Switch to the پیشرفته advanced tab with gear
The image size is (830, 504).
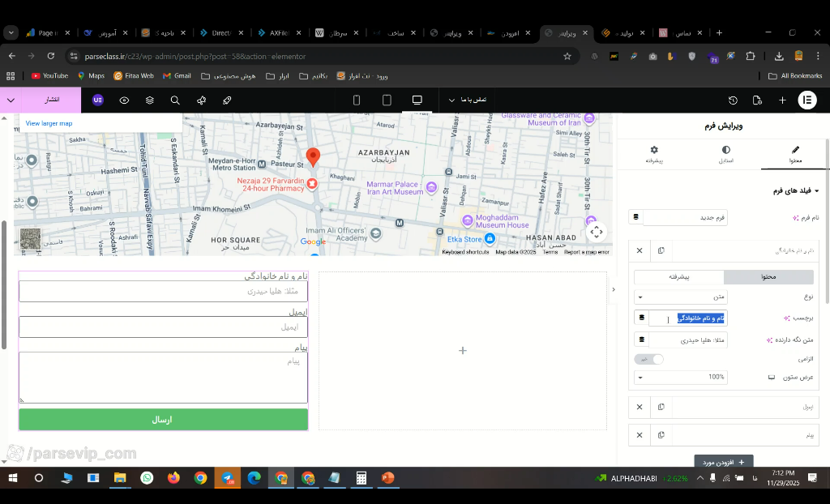pos(654,155)
